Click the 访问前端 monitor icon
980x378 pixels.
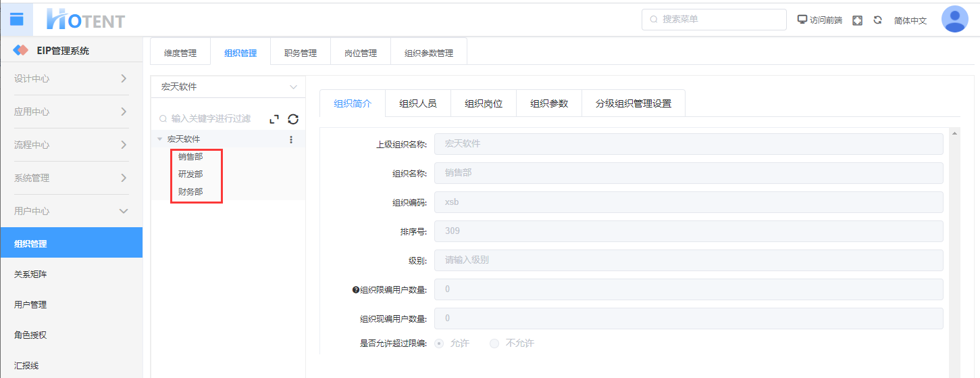(x=802, y=20)
